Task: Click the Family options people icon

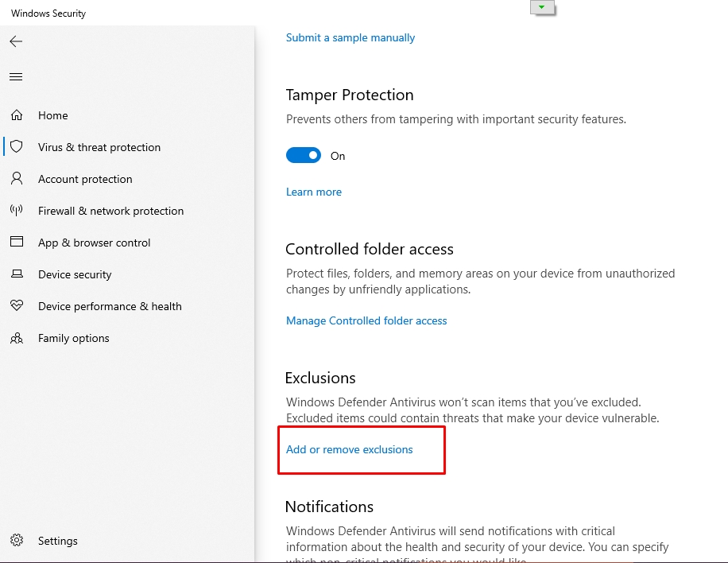Action: tap(17, 338)
